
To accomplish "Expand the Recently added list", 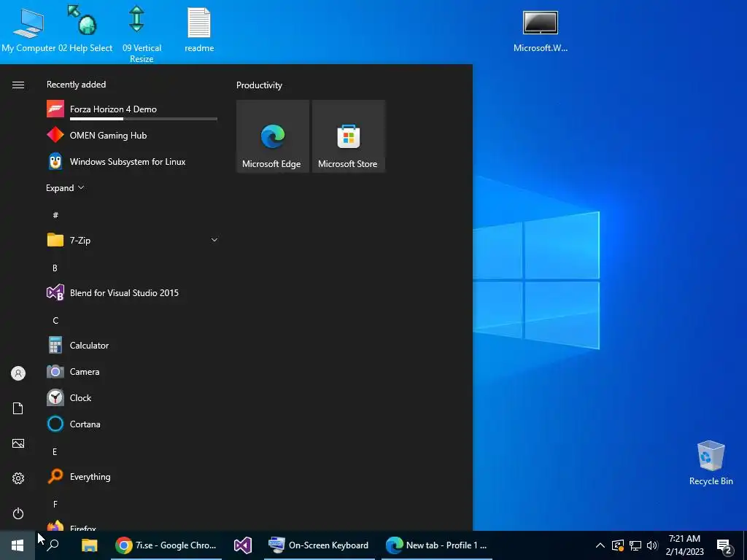I will coord(65,187).
